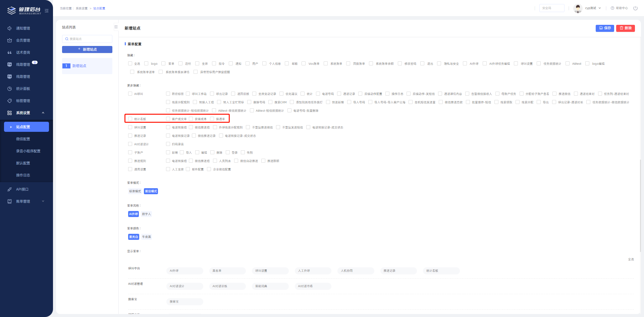Check the 坐席 checkbox

pyautogui.click(x=197, y=63)
